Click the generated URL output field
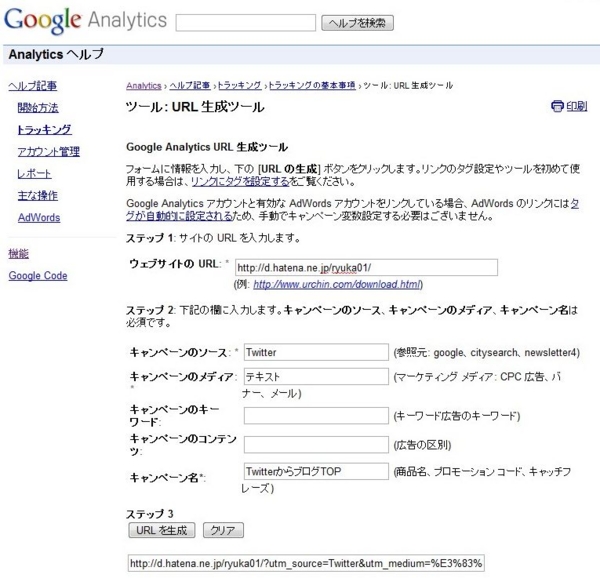Image resolution: width=600 pixels, height=578 pixels. [306, 563]
